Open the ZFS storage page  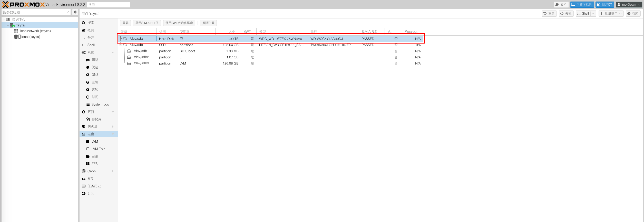pyautogui.click(x=94, y=164)
